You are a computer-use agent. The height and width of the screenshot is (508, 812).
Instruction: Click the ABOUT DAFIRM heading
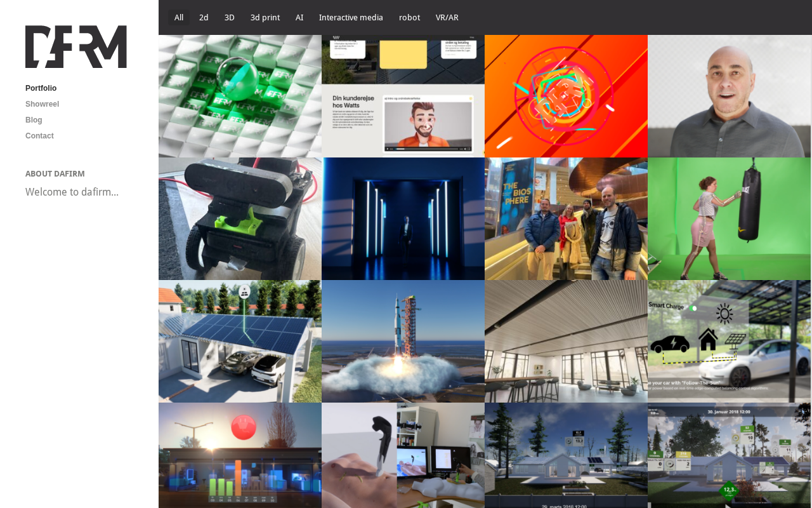tap(55, 174)
